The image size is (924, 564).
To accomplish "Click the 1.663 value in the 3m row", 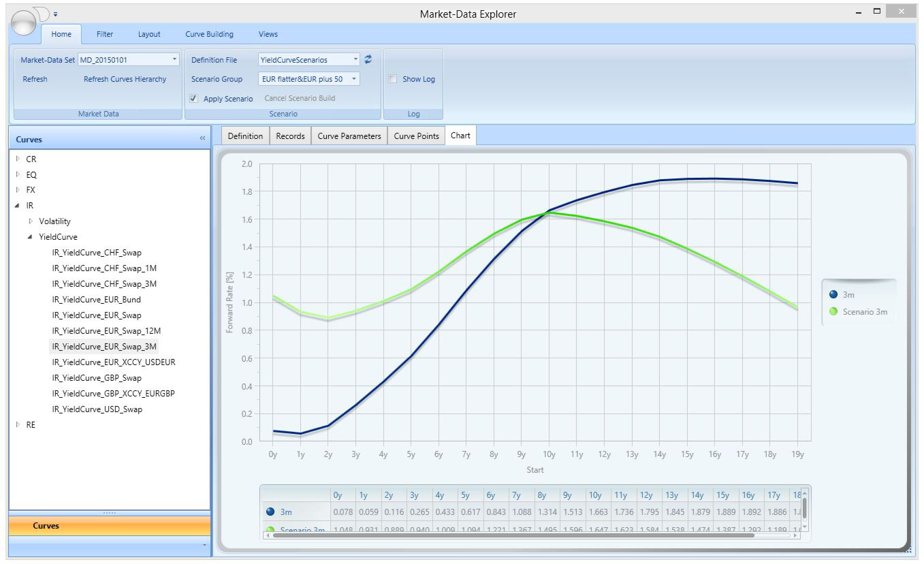I will (598, 512).
